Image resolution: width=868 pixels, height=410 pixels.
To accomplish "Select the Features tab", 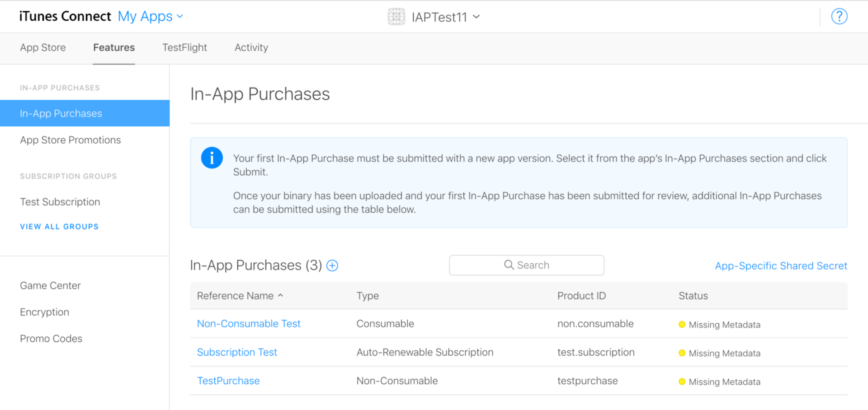I will (114, 47).
